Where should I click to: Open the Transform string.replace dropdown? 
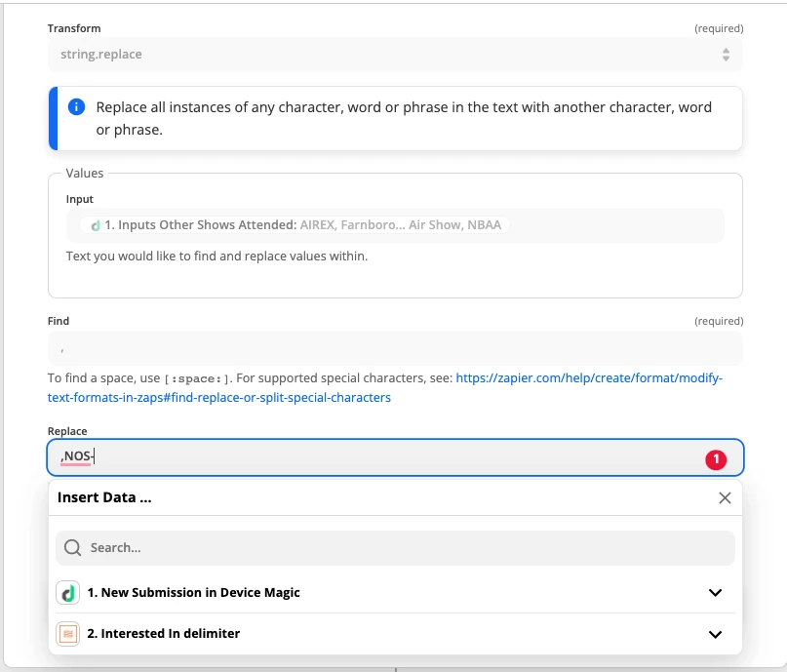(x=394, y=55)
